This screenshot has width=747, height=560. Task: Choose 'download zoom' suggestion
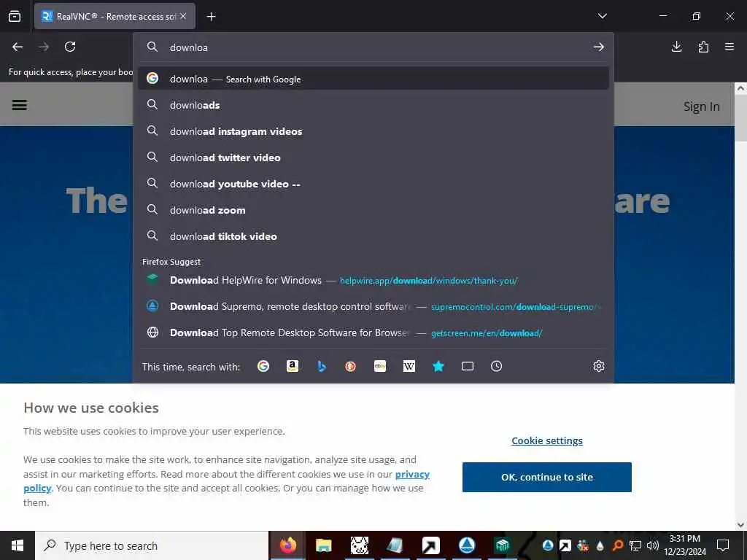click(x=373, y=209)
